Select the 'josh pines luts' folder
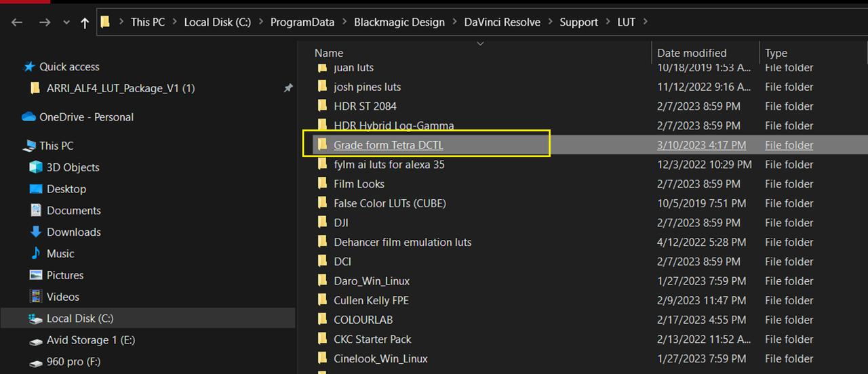The width and height of the screenshot is (868, 374). point(367,87)
